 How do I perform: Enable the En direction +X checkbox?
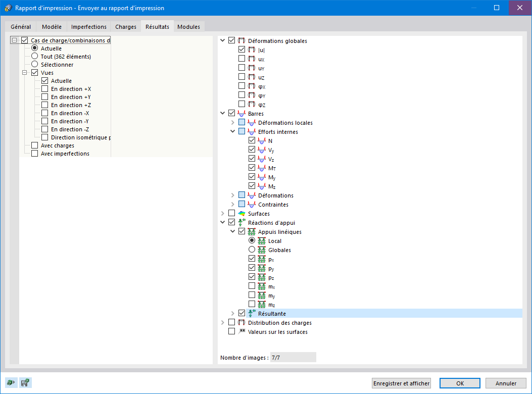[x=45, y=88]
